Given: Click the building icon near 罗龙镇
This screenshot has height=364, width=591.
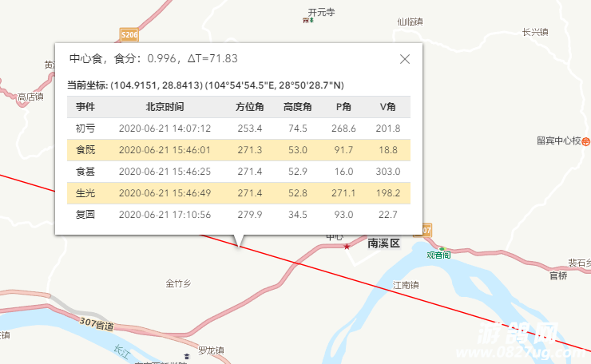Looking at the screenshot, I should click(x=187, y=356).
